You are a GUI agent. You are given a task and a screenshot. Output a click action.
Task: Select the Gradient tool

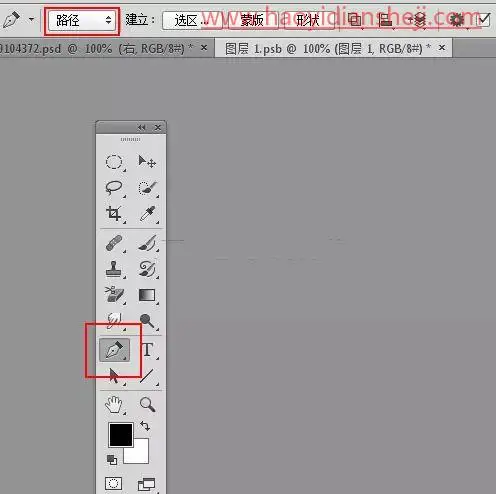point(147,295)
